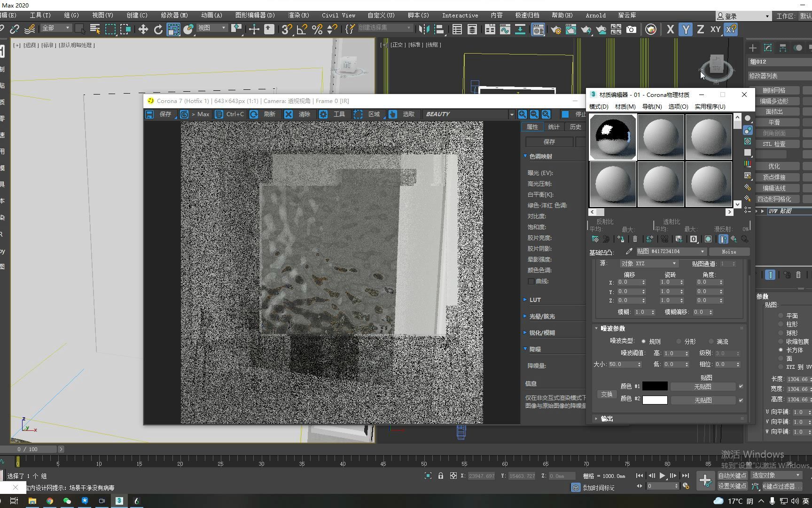The image size is (812, 508).
Task: Restrict transform to the X axis
Action: coord(670,29)
